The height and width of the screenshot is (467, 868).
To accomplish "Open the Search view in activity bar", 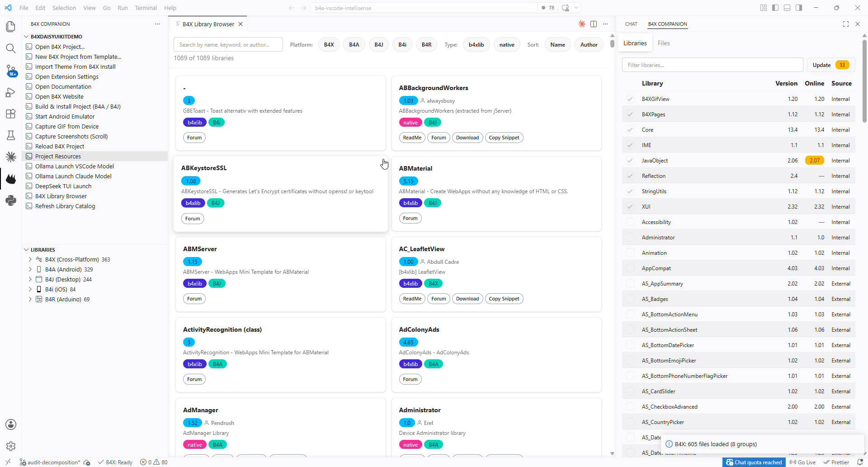I will [x=11, y=48].
